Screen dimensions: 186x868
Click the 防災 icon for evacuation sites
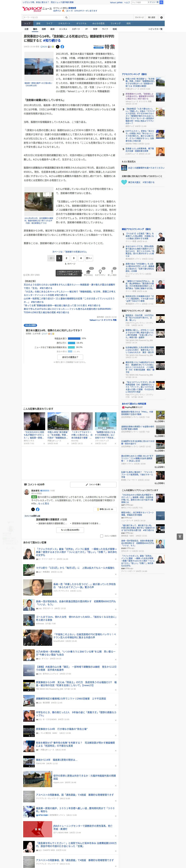(x=124, y=168)
